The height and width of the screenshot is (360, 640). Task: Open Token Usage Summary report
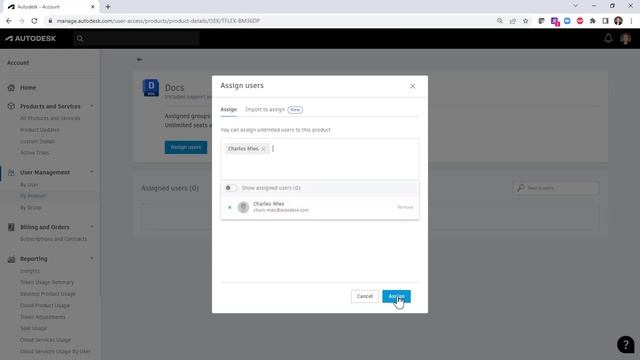(x=47, y=282)
